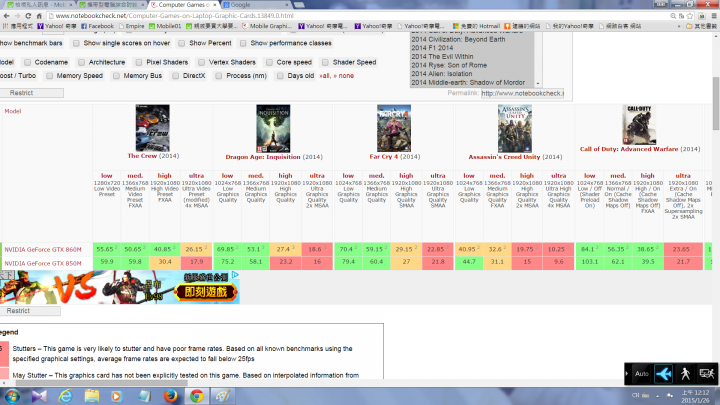This screenshot has width=720, height=405.
Task: Select 2014 Civilization: Beyond Earth
Action: 458,39
